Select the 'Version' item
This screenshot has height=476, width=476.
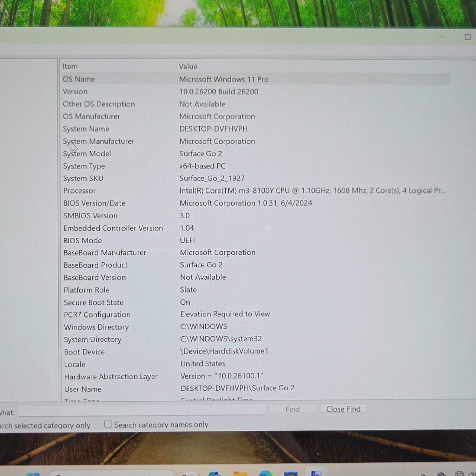[75, 92]
